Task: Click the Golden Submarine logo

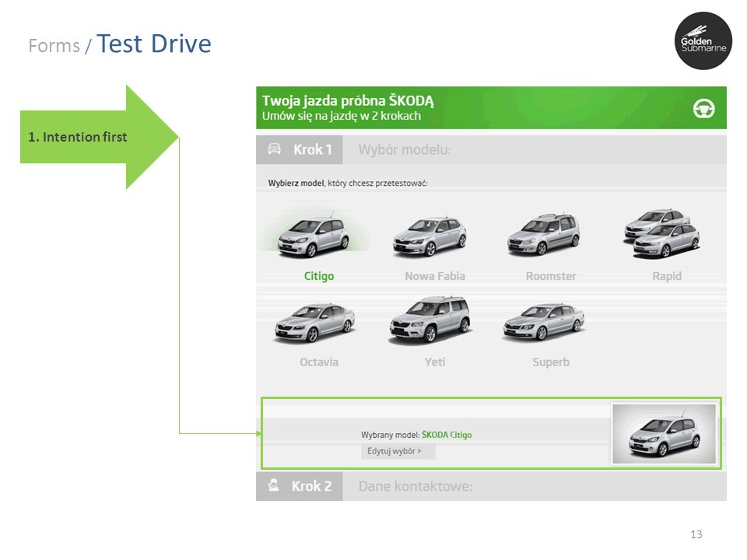Action: pos(703,41)
